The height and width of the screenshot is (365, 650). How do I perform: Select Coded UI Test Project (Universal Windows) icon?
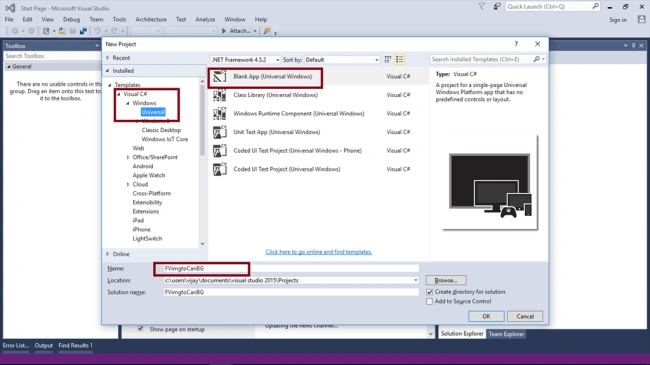tap(220, 169)
